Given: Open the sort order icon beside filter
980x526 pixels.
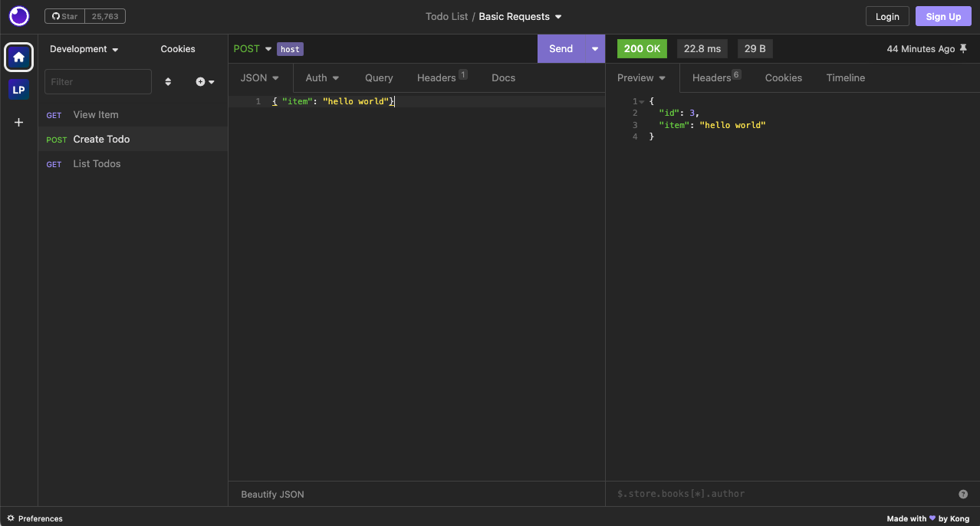Looking at the screenshot, I should click(x=168, y=82).
